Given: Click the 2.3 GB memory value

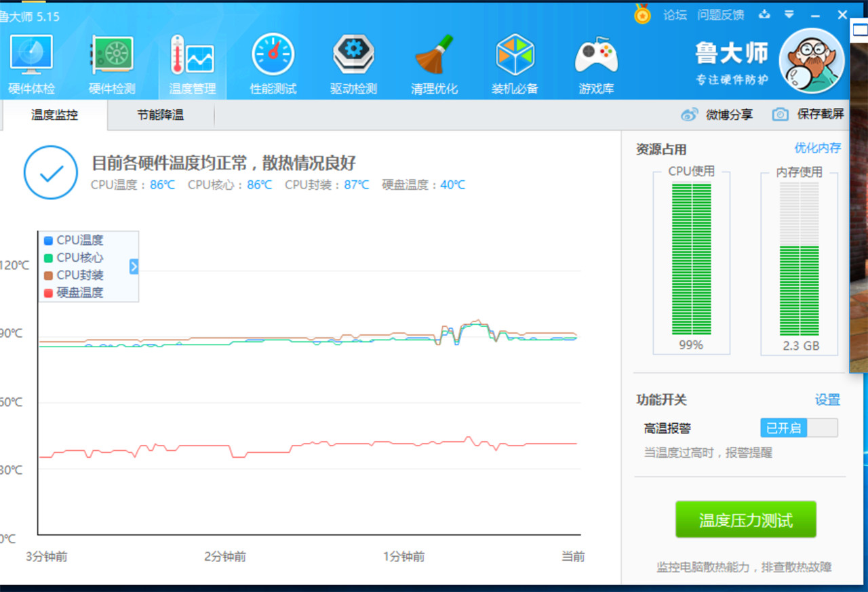Looking at the screenshot, I should point(801,346).
